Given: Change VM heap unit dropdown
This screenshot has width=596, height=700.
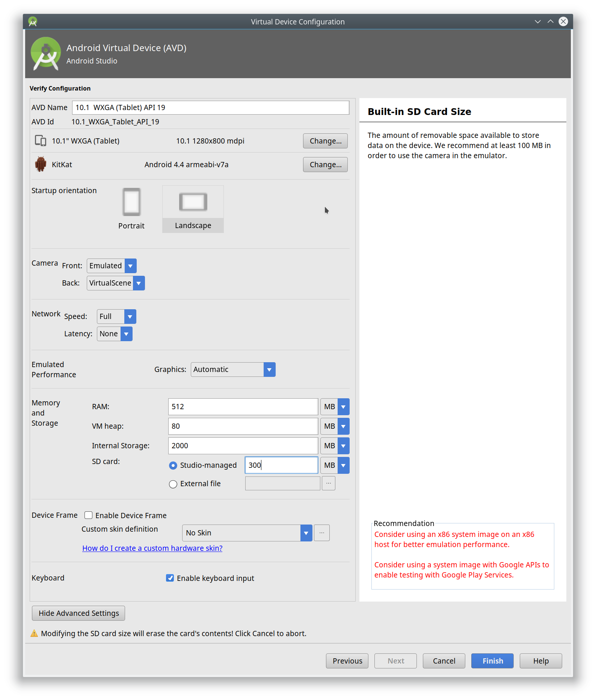Looking at the screenshot, I should coord(335,426).
